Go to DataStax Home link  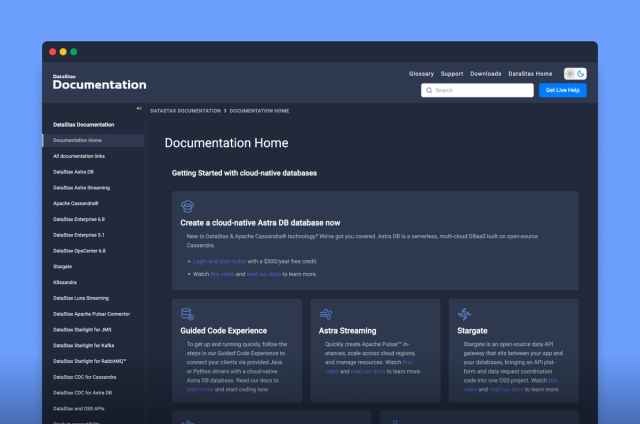click(x=530, y=74)
